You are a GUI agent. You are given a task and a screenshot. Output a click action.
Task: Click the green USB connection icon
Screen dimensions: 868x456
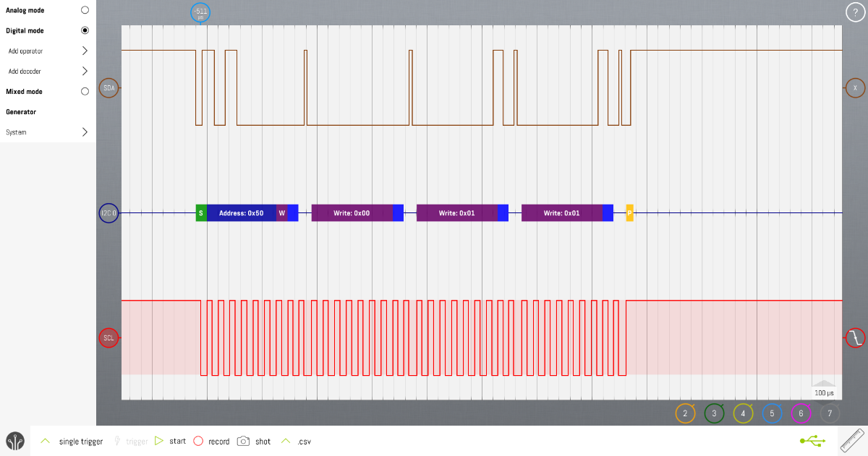coord(812,441)
